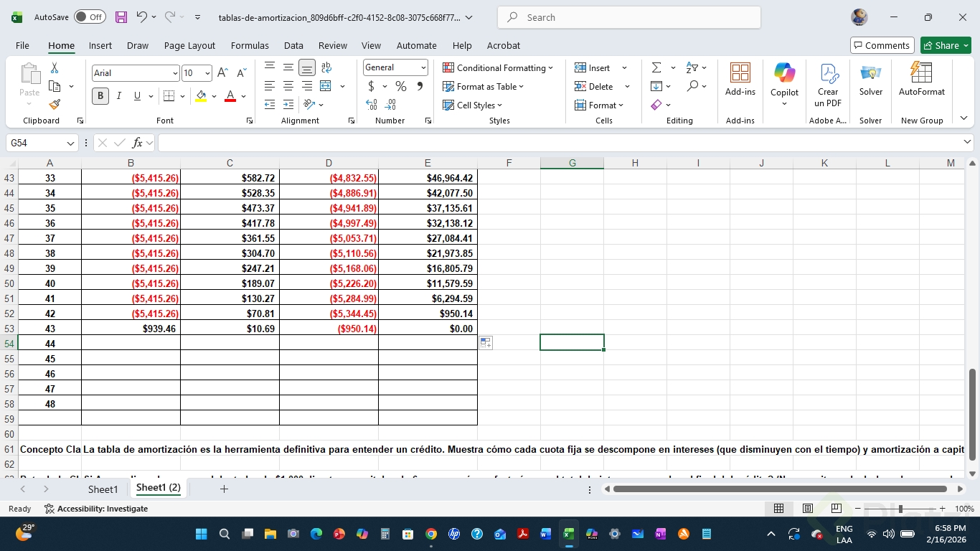Toggle Top Align in the Alignment group

[x=270, y=67]
